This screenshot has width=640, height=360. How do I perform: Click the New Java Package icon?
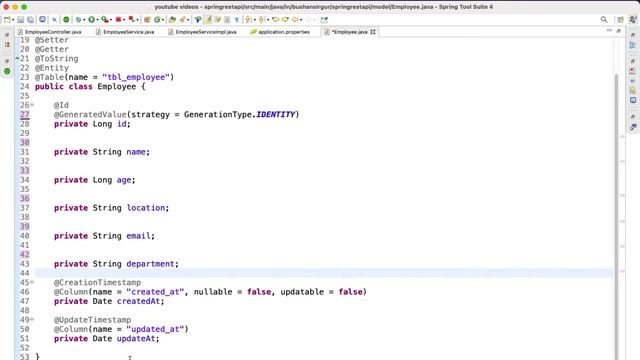tap(147, 20)
